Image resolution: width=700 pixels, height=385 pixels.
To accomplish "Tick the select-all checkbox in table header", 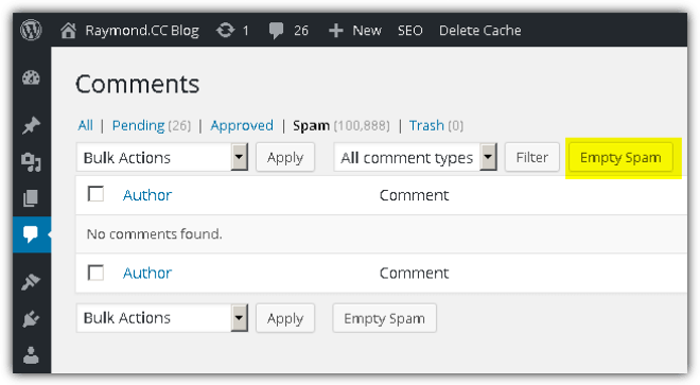I will [96, 194].
